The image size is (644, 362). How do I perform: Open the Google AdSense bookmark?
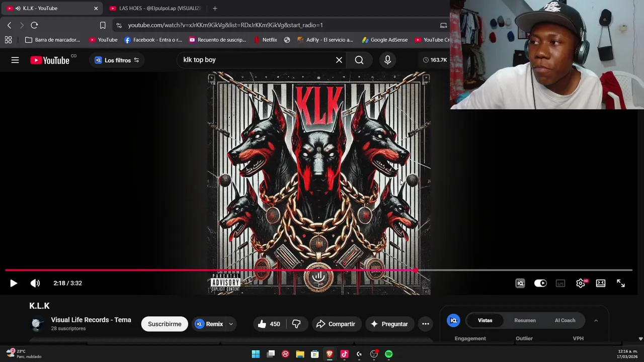[385, 40]
